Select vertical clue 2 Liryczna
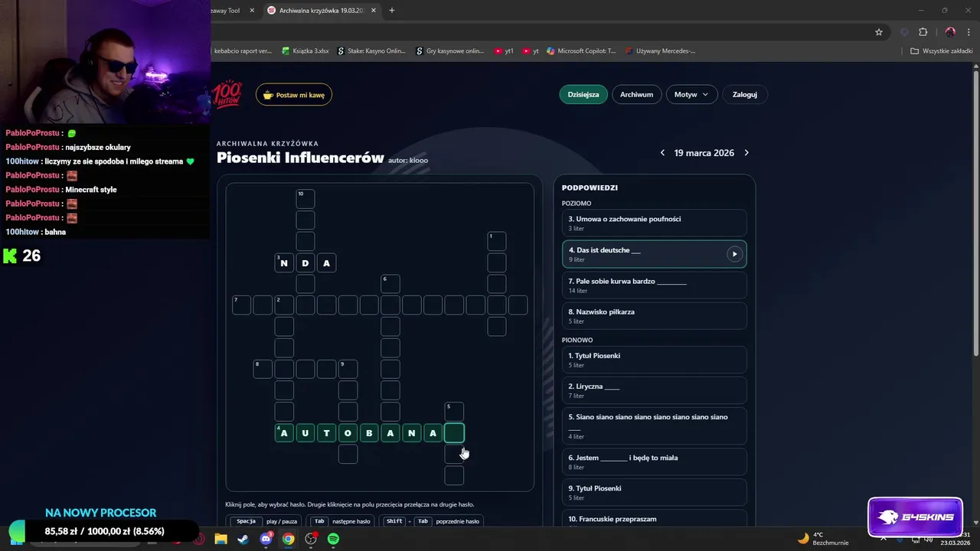This screenshot has height=551, width=980. click(x=655, y=390)
